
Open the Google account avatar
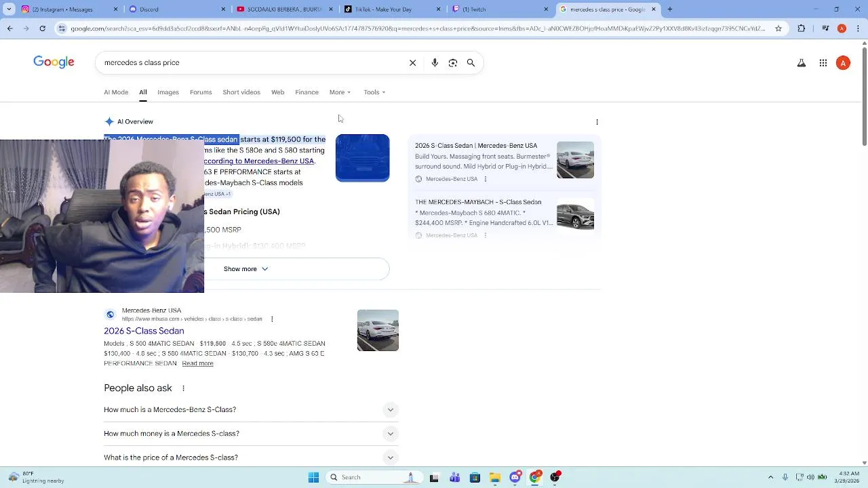tap(843, 63)
